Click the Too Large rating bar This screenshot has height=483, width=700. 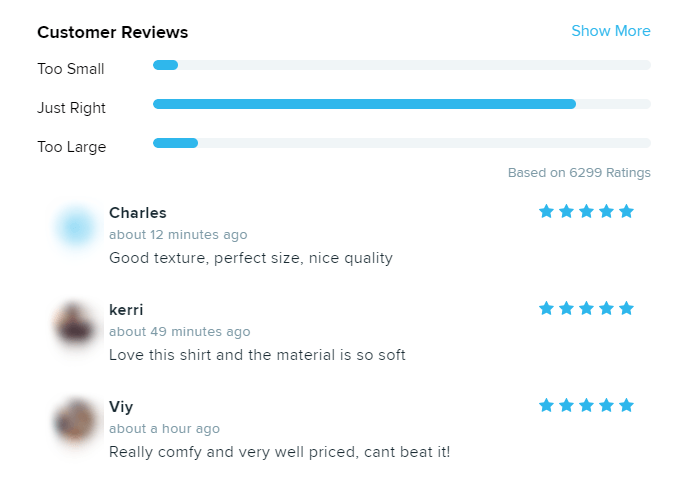(401, 143)
